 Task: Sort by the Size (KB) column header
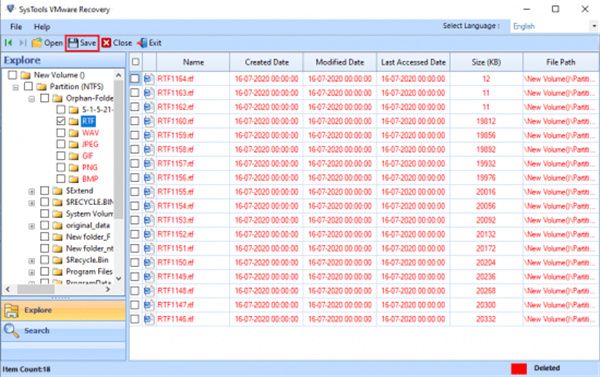click(486, 62)
